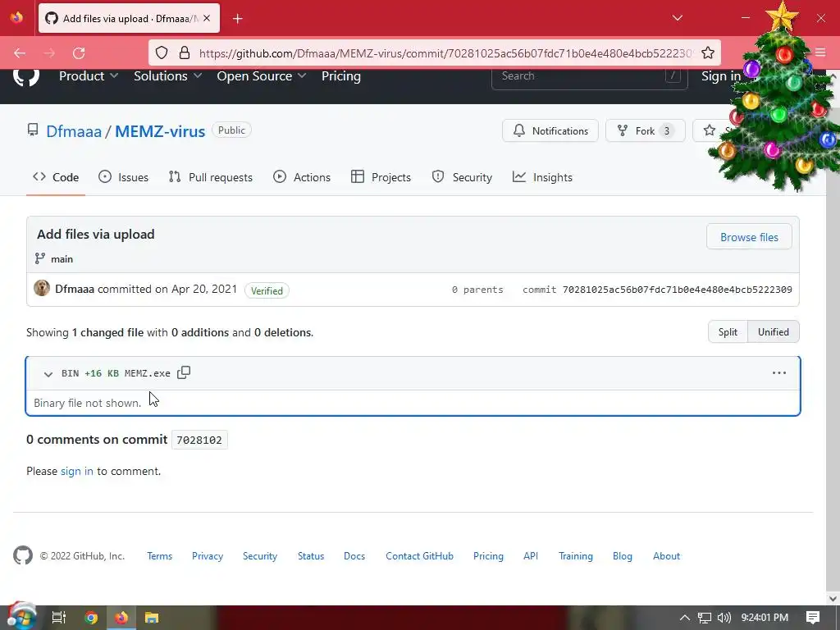
Task: Open File Explorer from taskbar
Action: [152, 618]
